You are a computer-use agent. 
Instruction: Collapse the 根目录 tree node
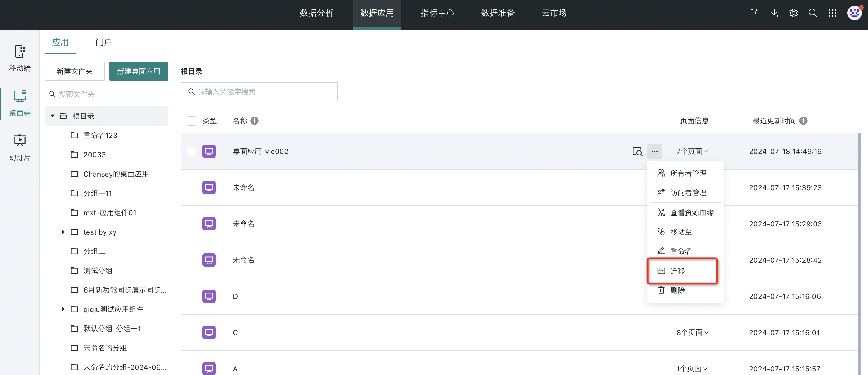[53, 116]
